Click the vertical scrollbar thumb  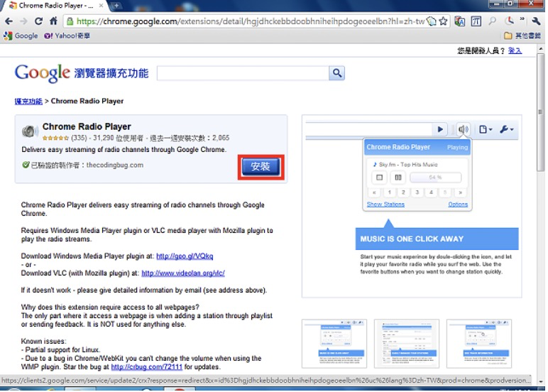[x=540, y=112]
